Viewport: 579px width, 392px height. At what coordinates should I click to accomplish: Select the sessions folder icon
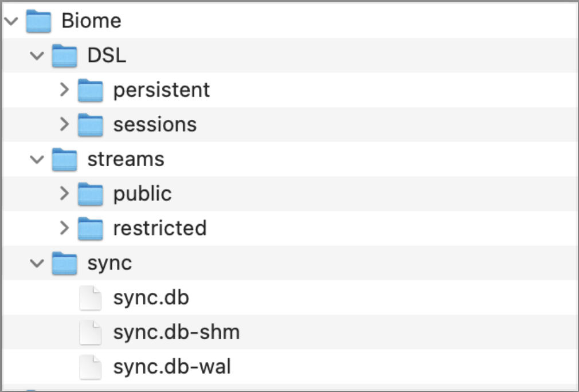[91, 125]
